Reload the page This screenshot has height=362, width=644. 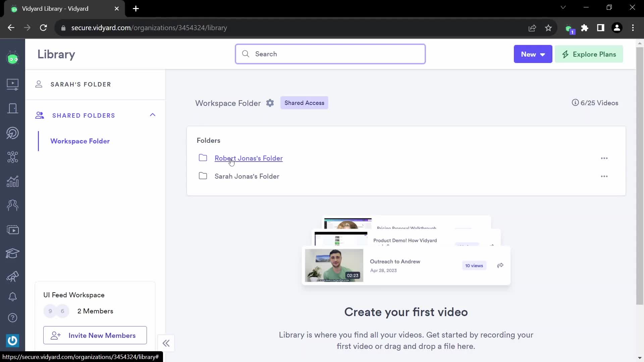click(x=43, y=28)
